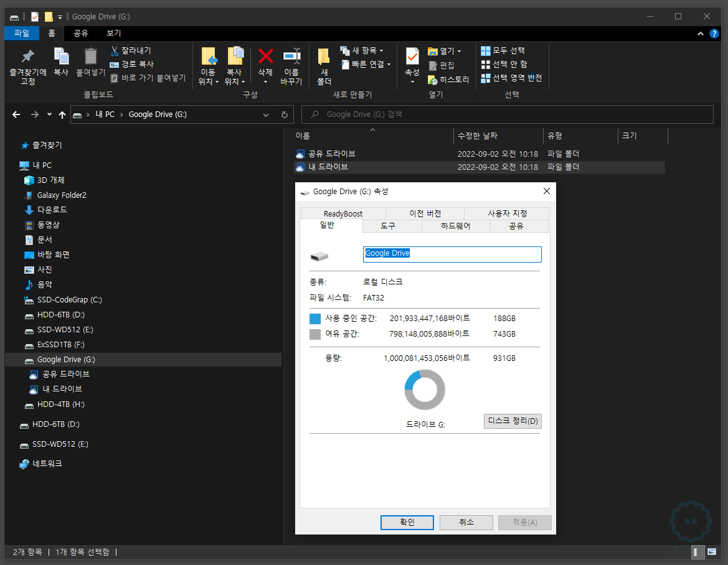Create a New folder (새 폴더)
The height and width of the screenshot is (565, 728).
click(x=324, y=67)
